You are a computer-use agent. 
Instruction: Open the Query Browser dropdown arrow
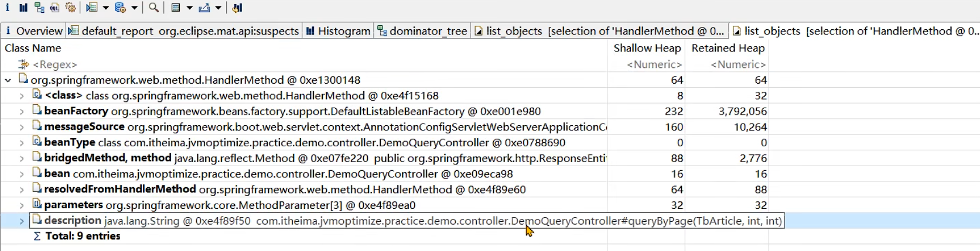(x=135, y=8)
